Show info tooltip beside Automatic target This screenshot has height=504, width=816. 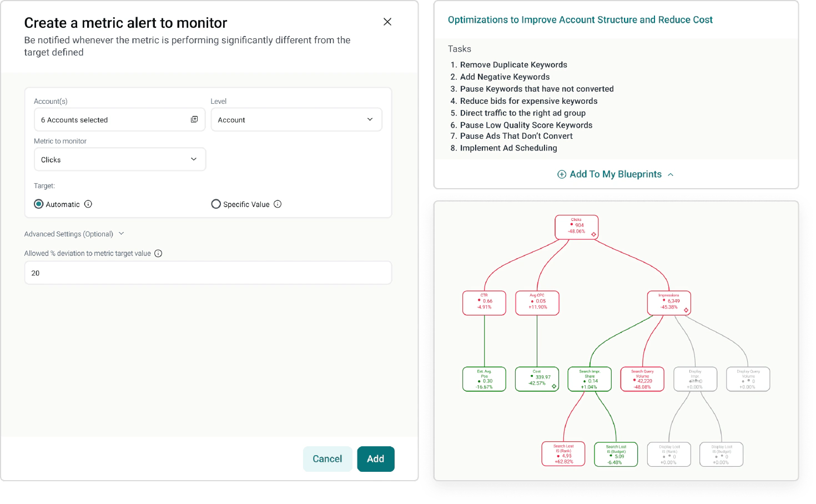pos(88,204)
